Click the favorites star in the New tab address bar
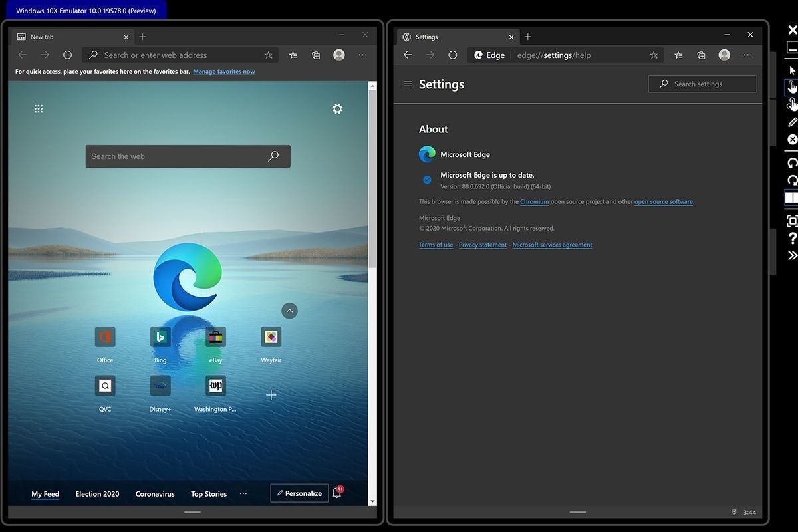 [269, 55]
